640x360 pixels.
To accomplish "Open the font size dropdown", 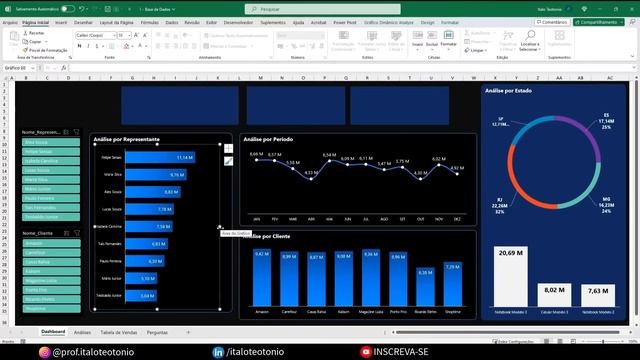I will click(x=129, y=36).
